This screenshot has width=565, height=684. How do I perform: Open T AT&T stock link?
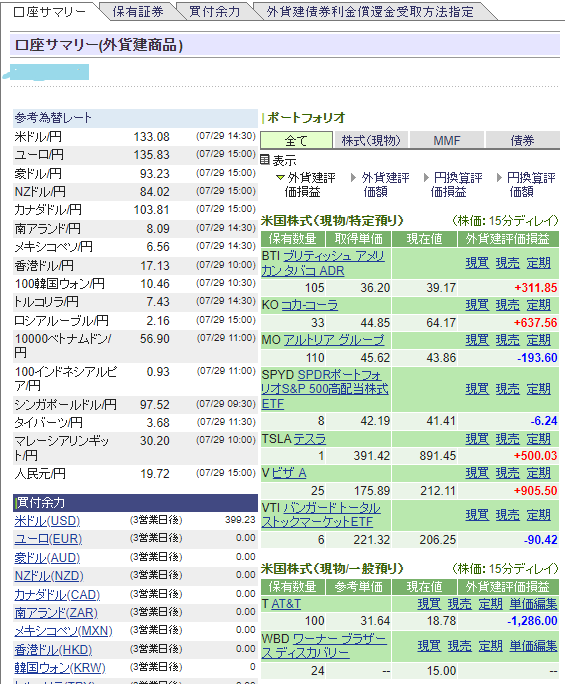[x=286, y=604]
